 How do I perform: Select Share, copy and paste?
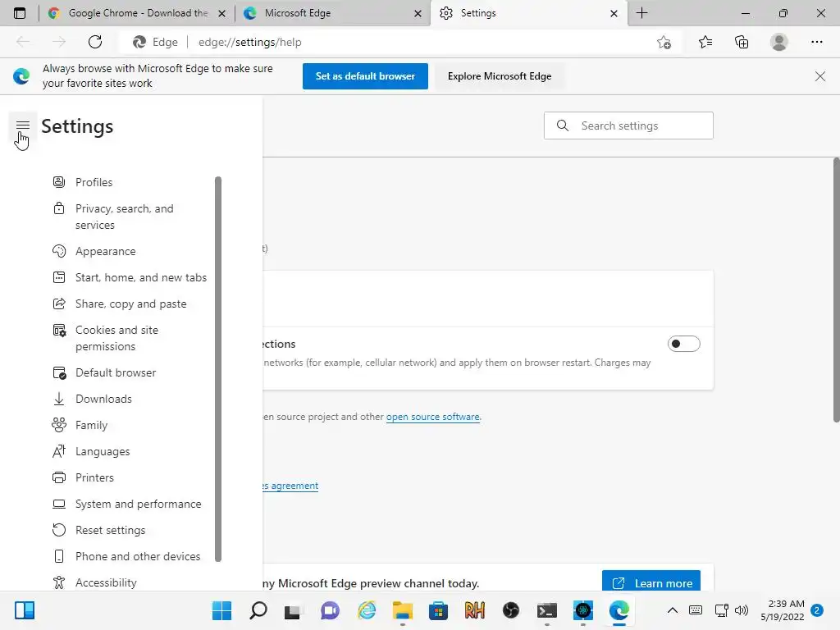click(130, 304)
